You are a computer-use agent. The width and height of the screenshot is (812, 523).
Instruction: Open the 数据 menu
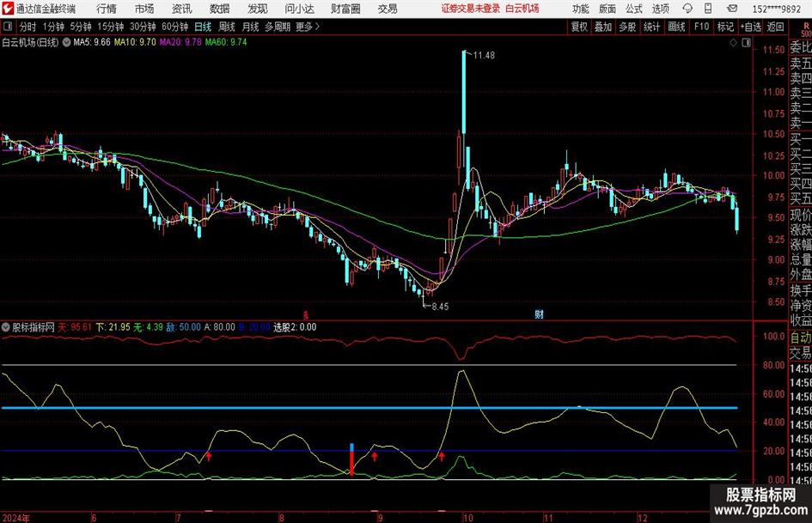click(220, 9)
